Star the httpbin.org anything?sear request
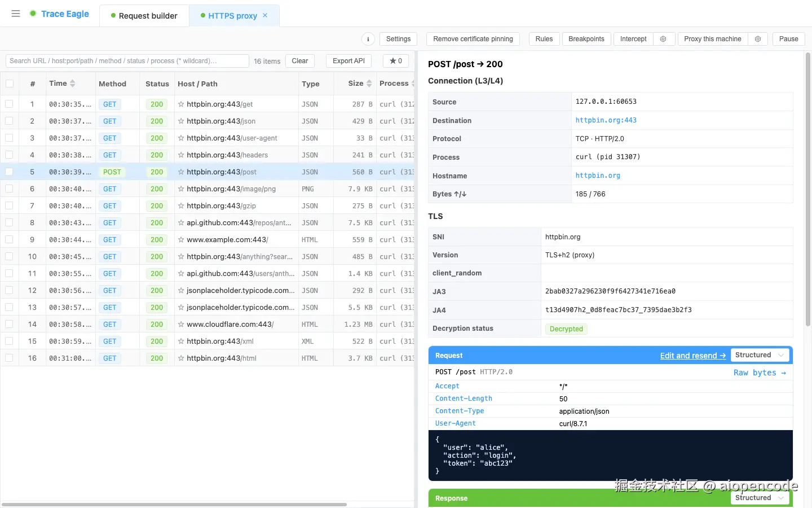 (181, 257)
